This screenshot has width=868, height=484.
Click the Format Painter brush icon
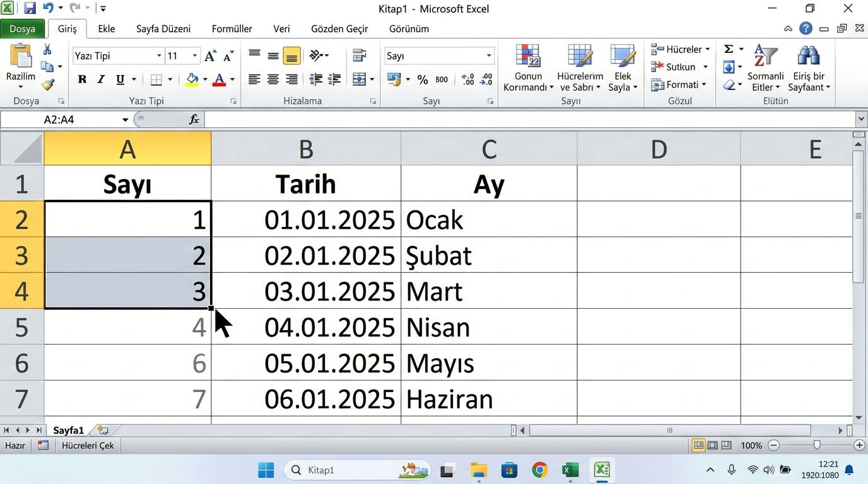tap(48, 84)
